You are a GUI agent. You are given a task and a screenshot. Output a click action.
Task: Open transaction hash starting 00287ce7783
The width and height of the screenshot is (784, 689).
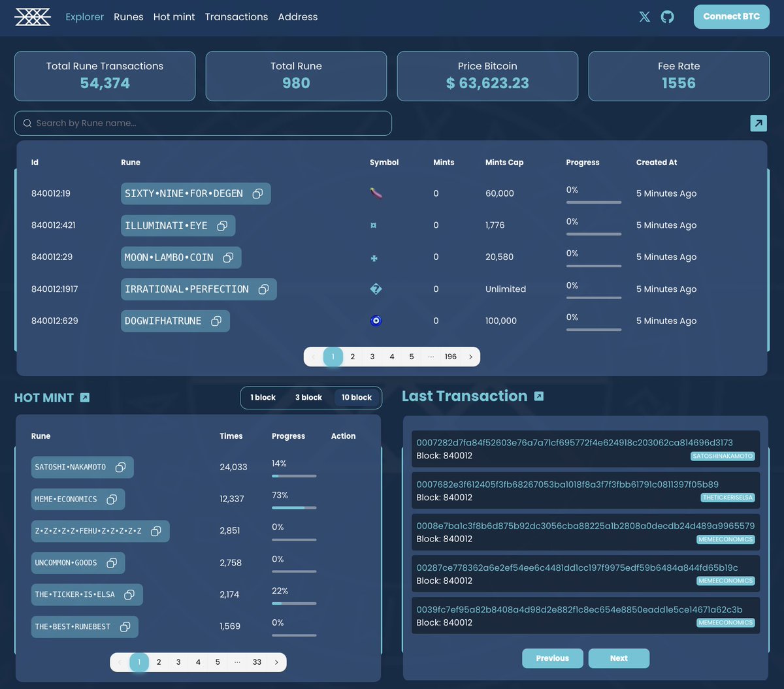click(x=577, y=568)
